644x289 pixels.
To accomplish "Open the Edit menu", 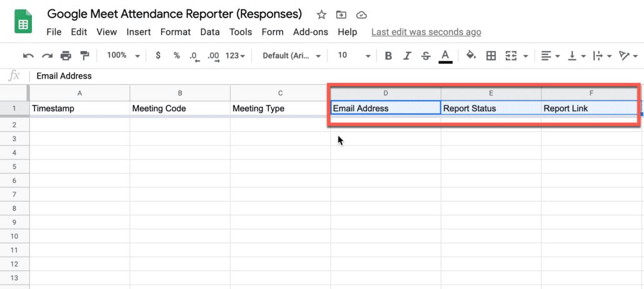I will pos(79,32).
